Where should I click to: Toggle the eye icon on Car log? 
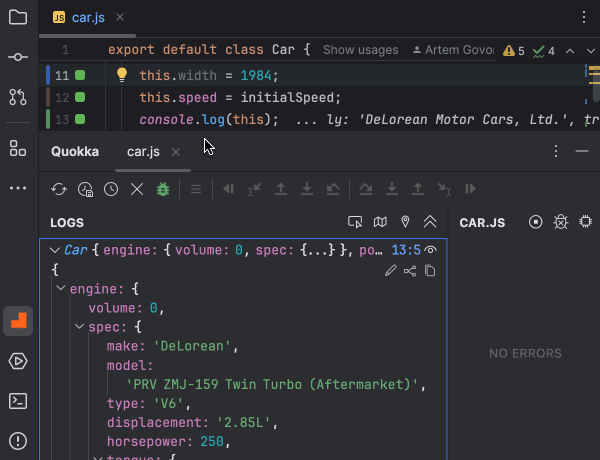(431, 250)
